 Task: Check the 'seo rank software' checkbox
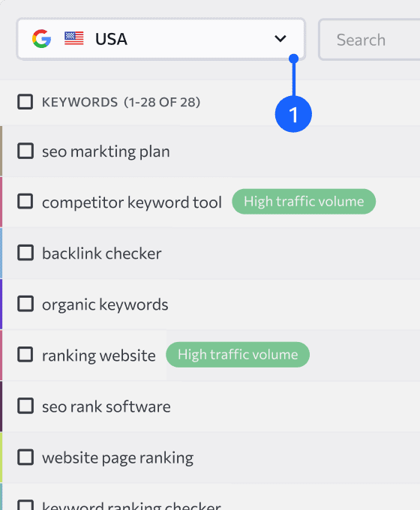click(25, 406)
